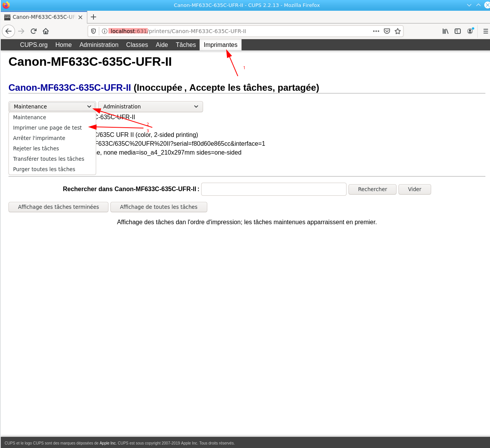Choose 'Transférer toutes les tâches' option
Image resolution: width=490 pixels, height=448 pixels.
[52, 159]
